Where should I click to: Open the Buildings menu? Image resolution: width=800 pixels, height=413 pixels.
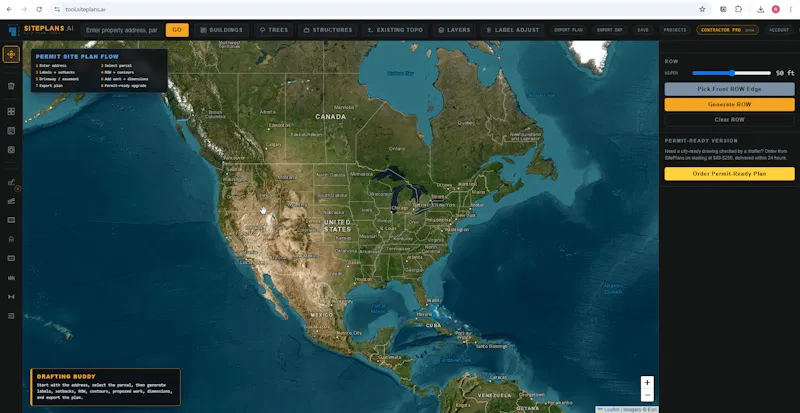221,30
